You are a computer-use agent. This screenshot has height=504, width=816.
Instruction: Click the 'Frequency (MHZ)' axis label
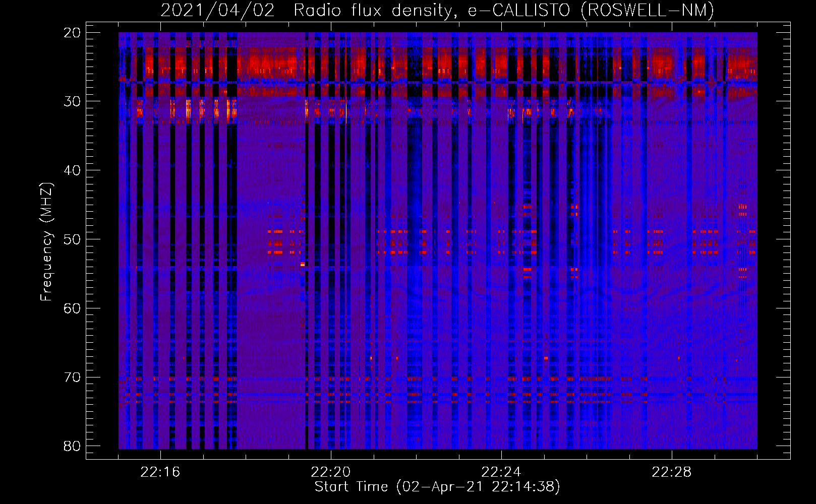click(46, 241)
